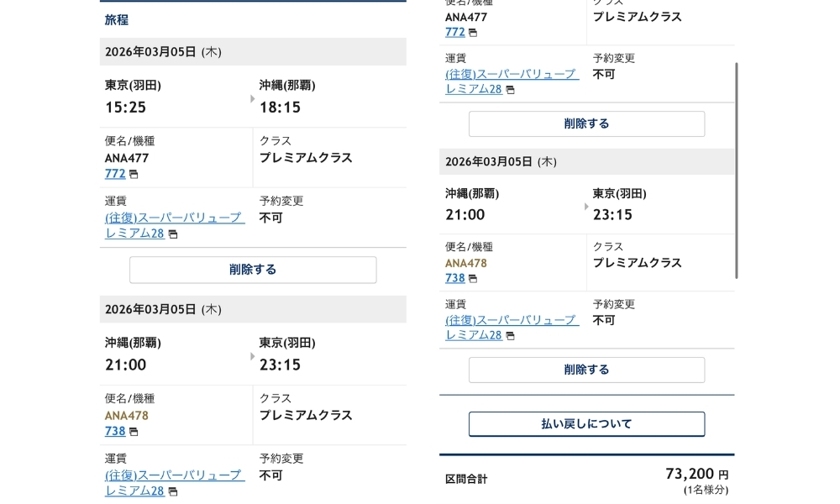The width and height of the screenshot is (840, 504).
Task: Click popup icon after return flight fare link
Action: pos(172,492)
